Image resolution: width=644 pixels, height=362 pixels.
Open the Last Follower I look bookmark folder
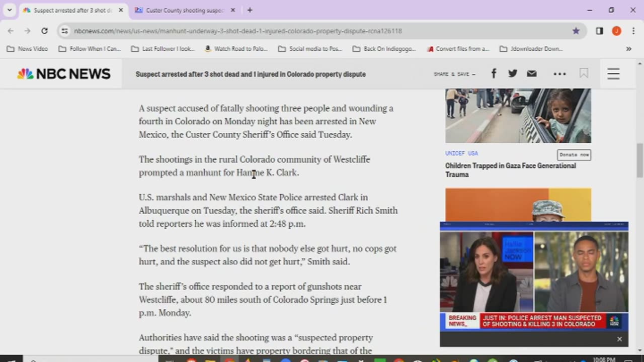163,49
